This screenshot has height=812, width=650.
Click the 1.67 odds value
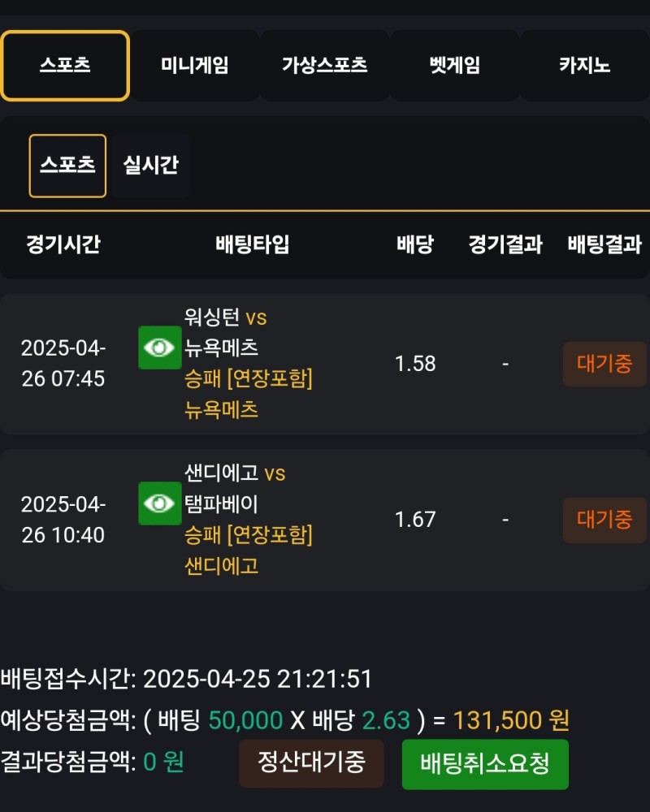pyautogui.click(x=415, y=520)
